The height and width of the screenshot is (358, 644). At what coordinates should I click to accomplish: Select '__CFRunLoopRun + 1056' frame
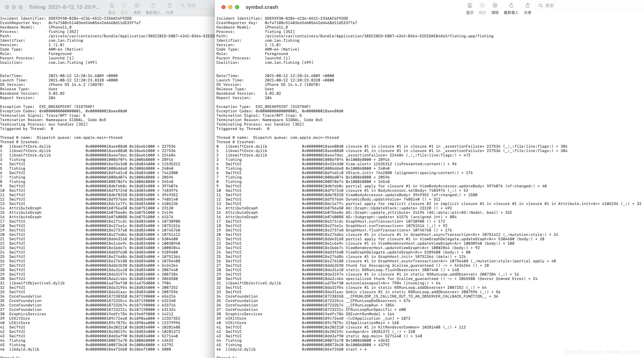(305, 305)
